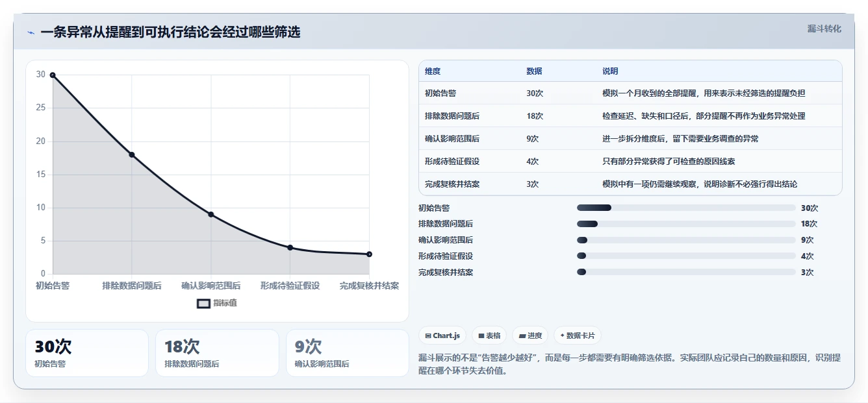
Task: Open the 9次 确认影响范围后 data card
Action: (x=348, y=353)
